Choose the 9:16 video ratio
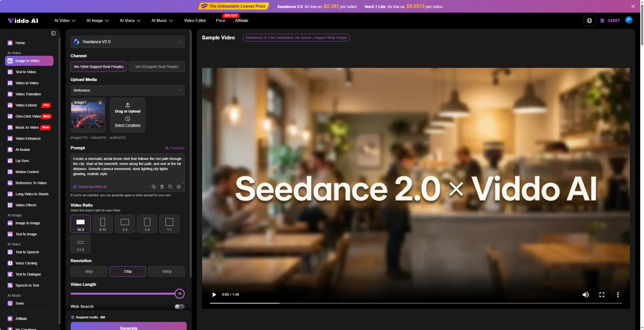Screen dimensions: 644x330 (103, 224)
